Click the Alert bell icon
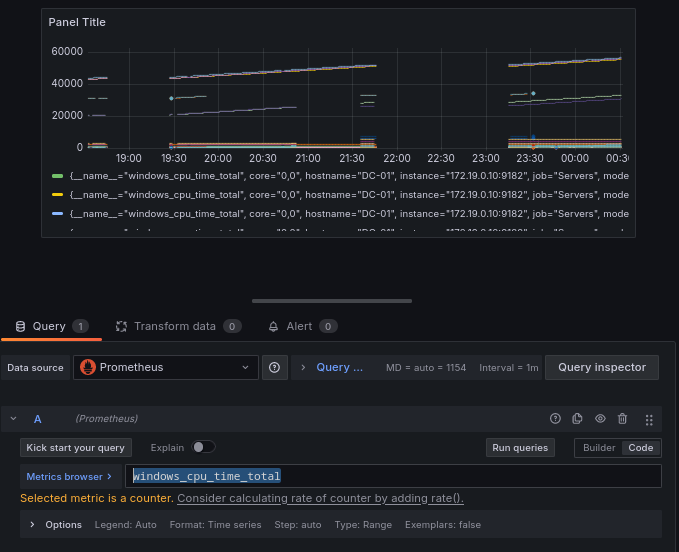Screen dimensions: 679x552 273,326
